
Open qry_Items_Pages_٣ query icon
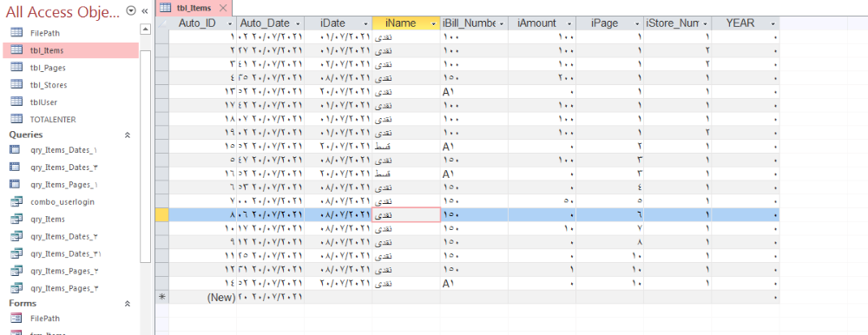click(x=16, y=288)
